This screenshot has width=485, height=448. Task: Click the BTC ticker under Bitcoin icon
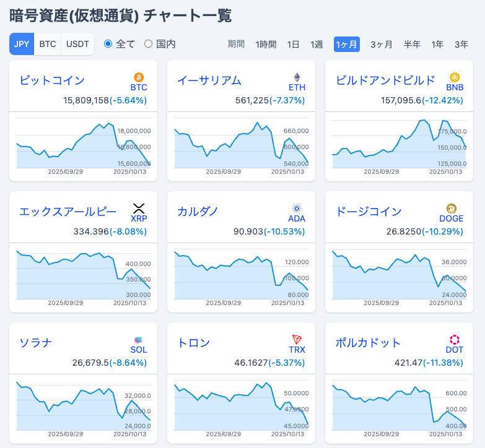139,87
